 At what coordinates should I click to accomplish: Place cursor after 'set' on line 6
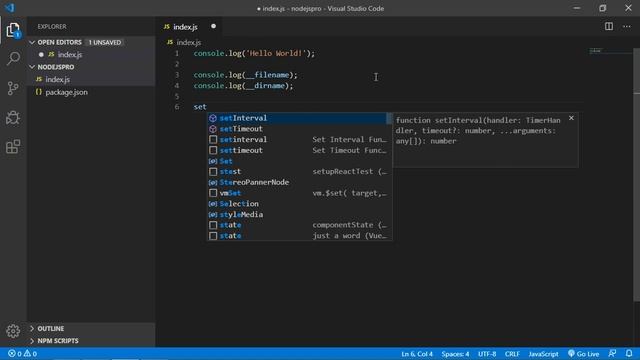pos(207,107)
